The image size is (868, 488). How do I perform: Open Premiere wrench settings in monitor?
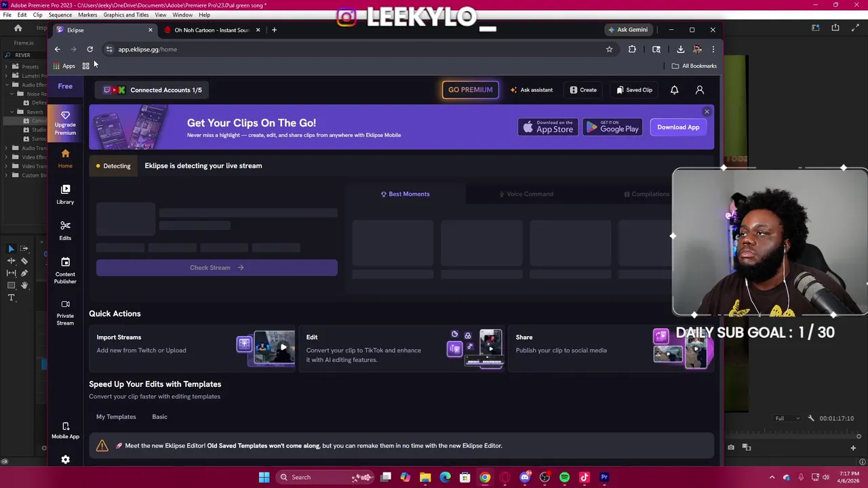(811, 418)
